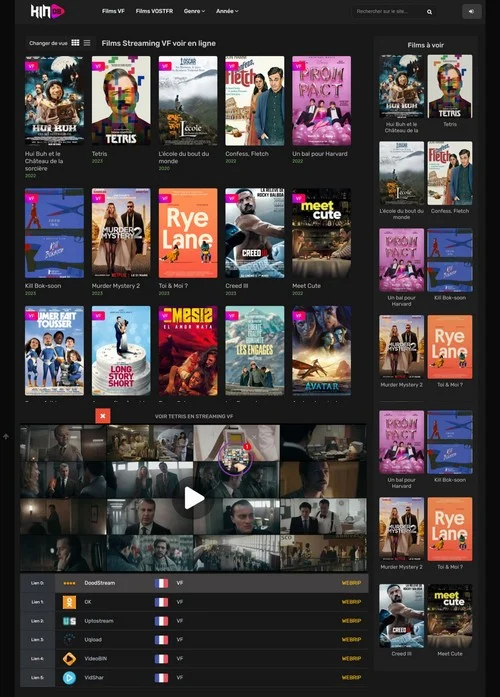
Task: Open 'Confess, Fletch' title link in main grid
Action: [x=247, y=154]
